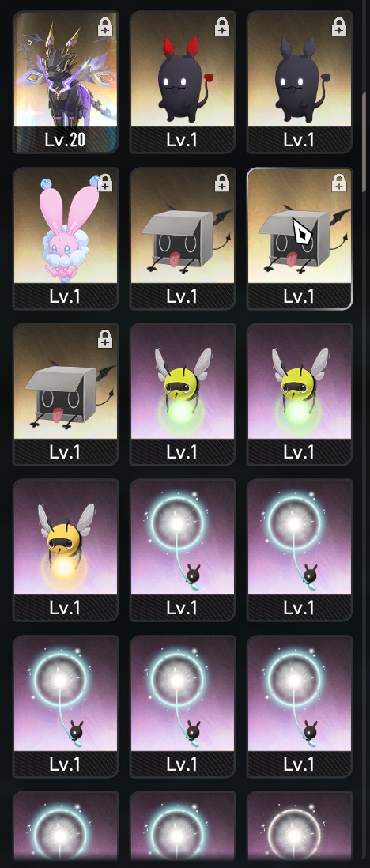The image size is (370, 868).
Task: Toggle lock icon on red-eared imp card
Action: tap(221, 27)
